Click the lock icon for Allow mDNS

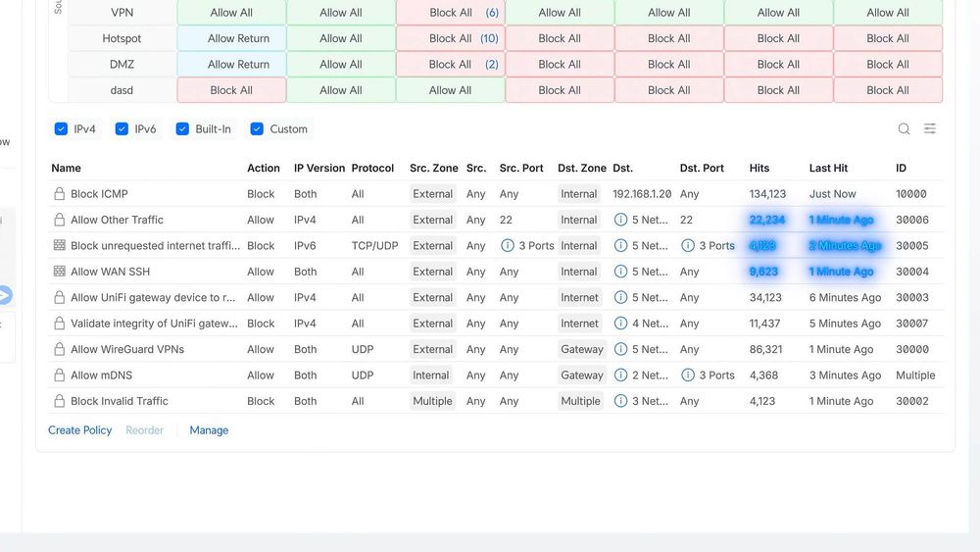pos(60,376)
